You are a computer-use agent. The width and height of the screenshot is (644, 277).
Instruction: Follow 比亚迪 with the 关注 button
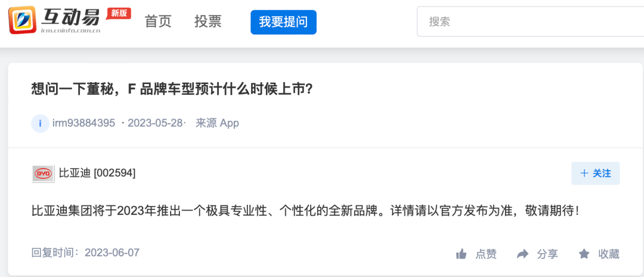[596, 173]
